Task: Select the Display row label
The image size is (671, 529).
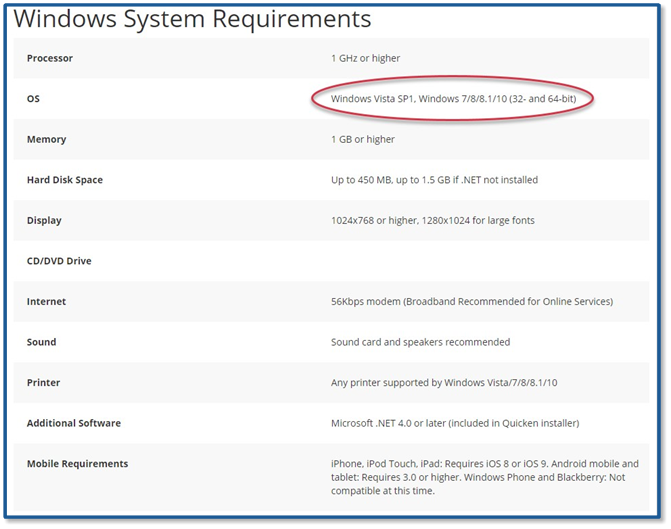Action: click(44, 220)
